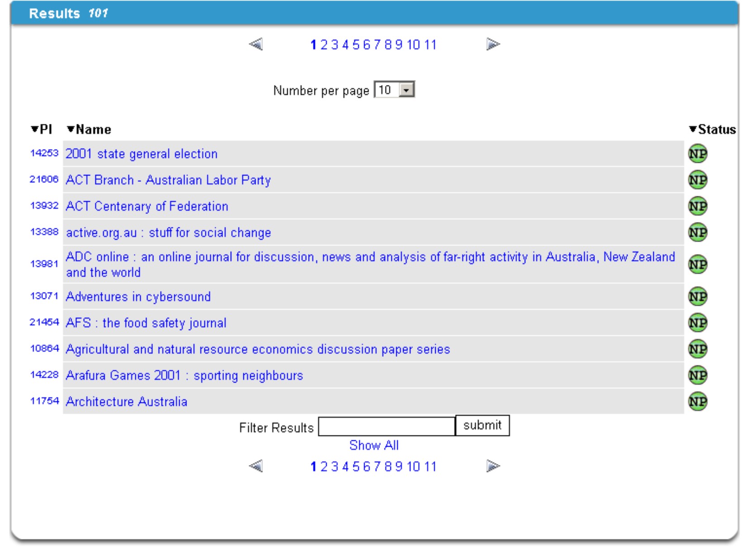Click PI number 10864
The width and height of the screenshot is (756, 557).
[44, 349]
